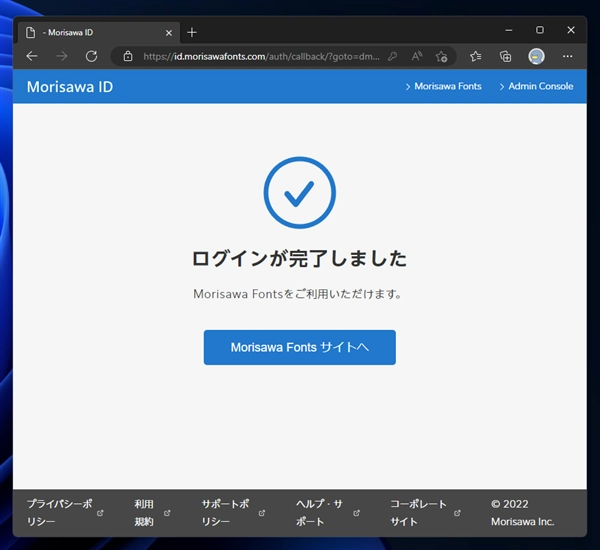The image size is (600, 550).
Task: Open the Favorites list
Action: coord(476,57)
